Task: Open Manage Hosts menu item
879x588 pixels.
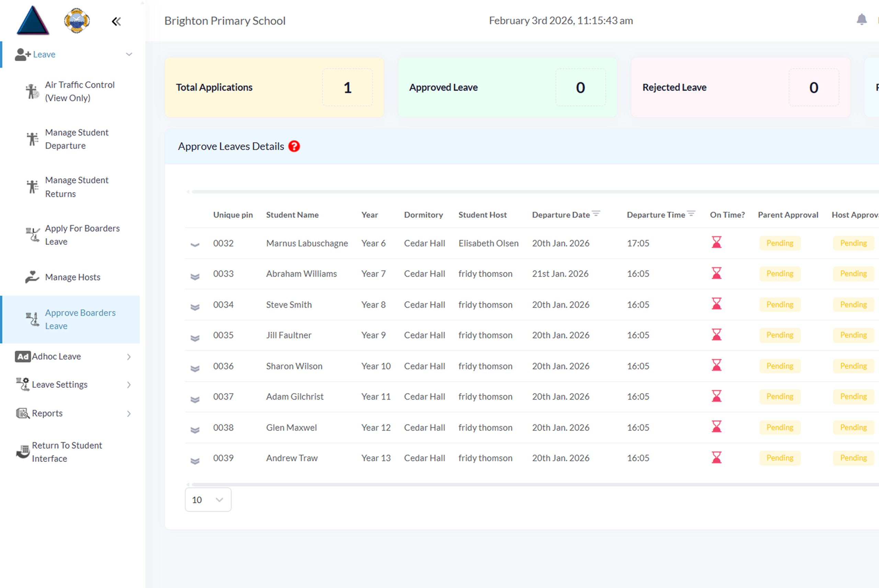Action: [72, 277]
